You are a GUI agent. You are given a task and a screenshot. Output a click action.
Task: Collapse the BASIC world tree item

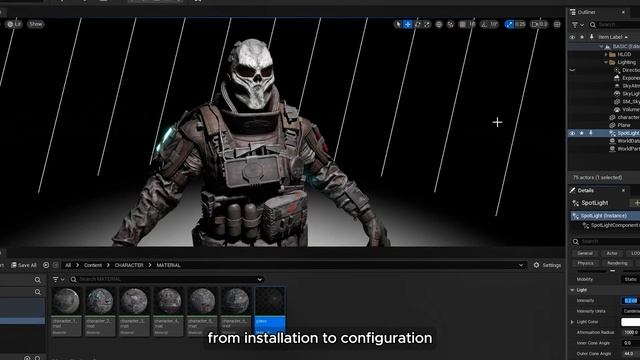pos(601,47)
